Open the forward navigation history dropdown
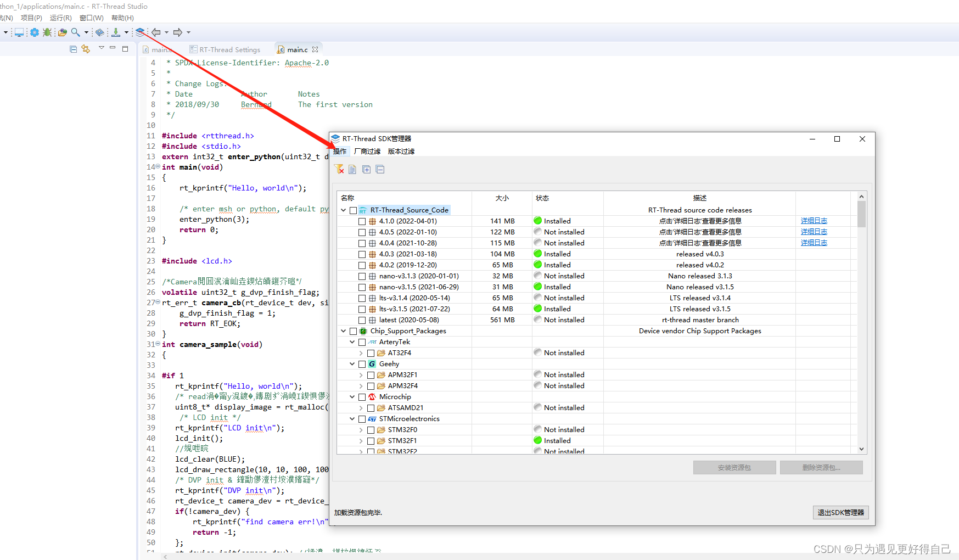Viewport: 959px width, 560px height. [188, 32]
